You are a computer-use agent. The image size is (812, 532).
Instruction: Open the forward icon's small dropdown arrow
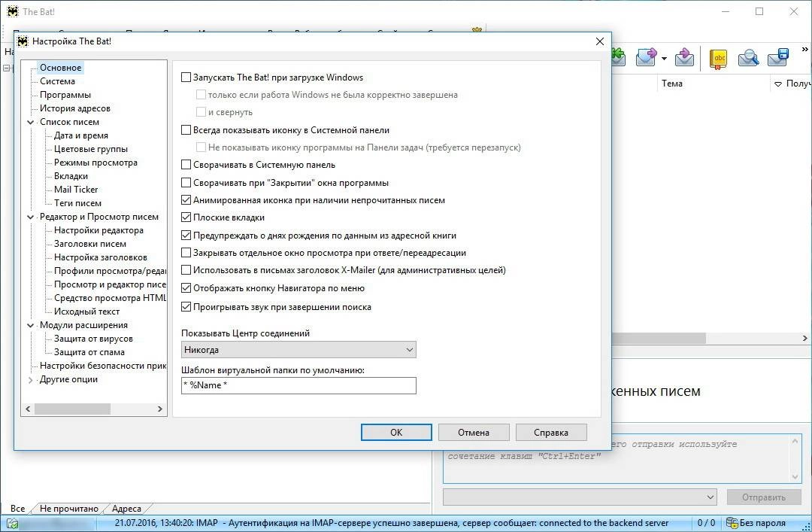664,59
